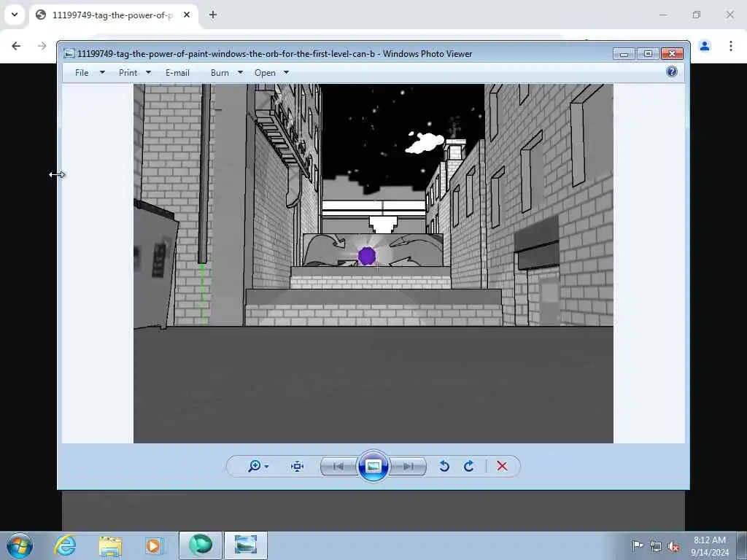Select the browser tab 11199749-tag-the-power
This screenshot has height=560, width=747.
coord(112,15)
